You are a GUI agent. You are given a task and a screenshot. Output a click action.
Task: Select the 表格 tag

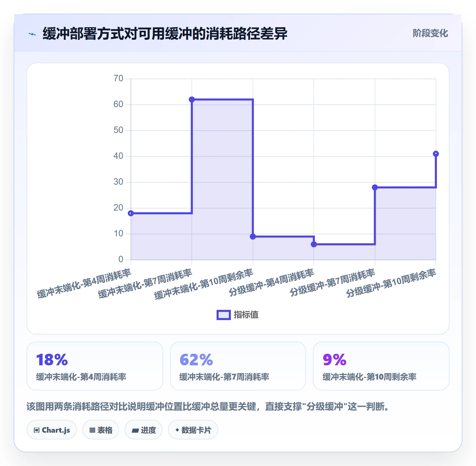point(101,430)
